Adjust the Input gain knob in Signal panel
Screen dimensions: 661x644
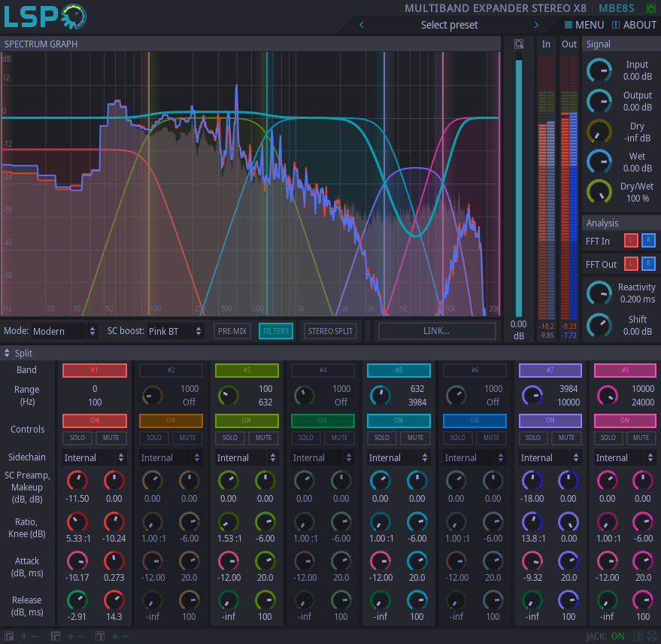pyautogui.click(x=599, y=70)
